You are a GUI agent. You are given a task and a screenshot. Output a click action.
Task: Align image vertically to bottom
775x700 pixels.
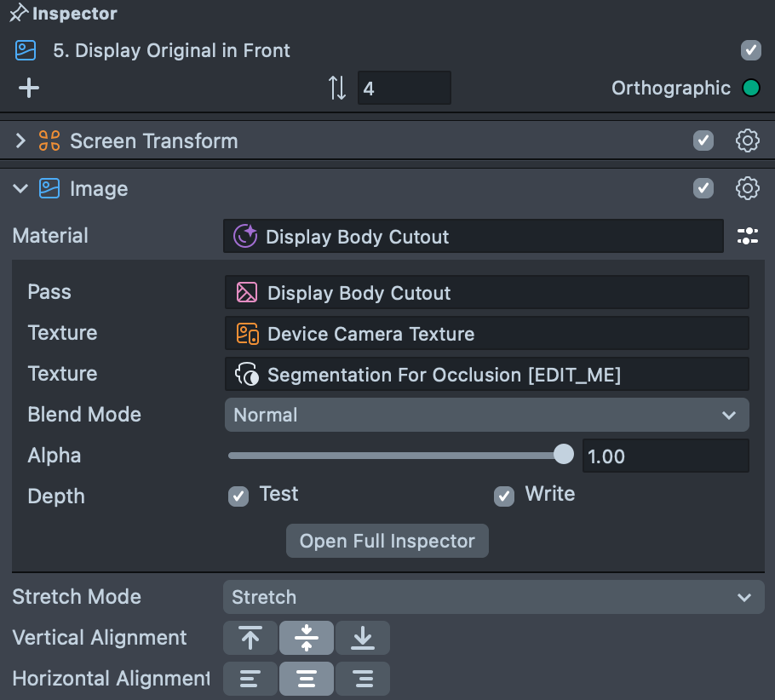coord(363,638)
